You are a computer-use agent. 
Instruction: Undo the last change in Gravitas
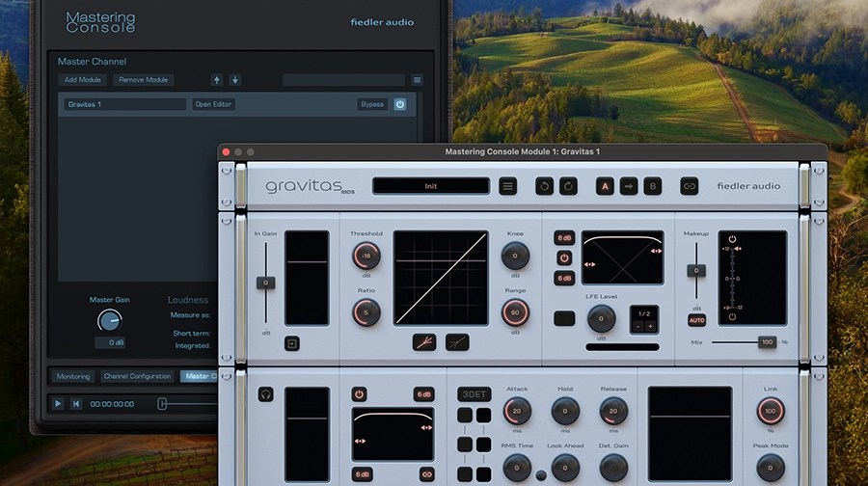coord(544,186)
